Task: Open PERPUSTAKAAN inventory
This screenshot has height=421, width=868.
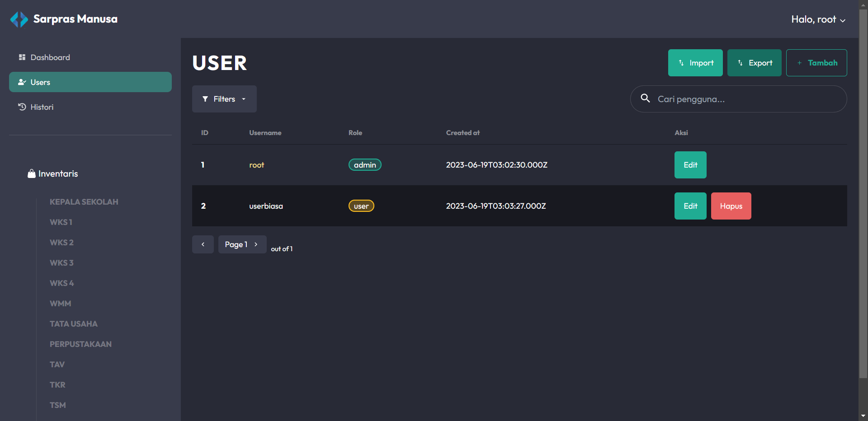Action: [80, 344]
